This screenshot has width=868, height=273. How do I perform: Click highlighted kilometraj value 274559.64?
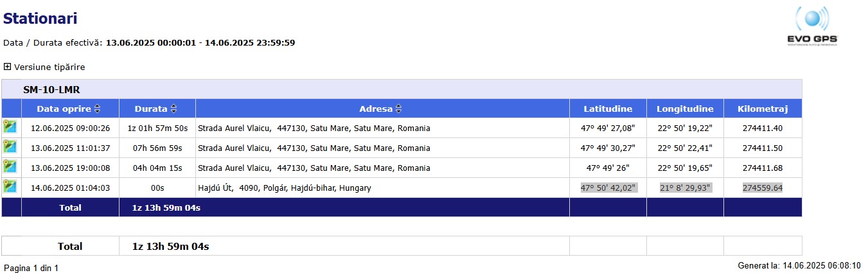pyautogui.click(x=763, y=188)
